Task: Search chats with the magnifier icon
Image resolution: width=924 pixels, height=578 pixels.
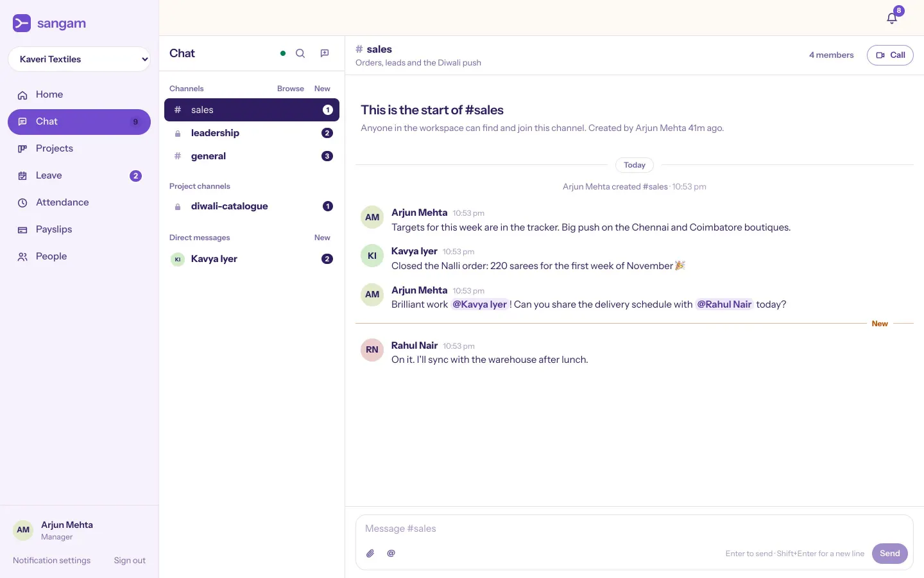Action: point(300,53)
